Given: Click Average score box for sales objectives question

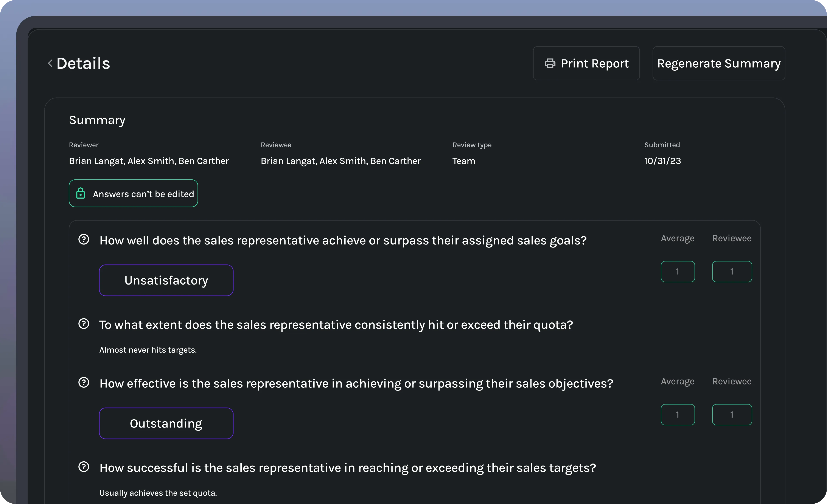Looking at the screenshot, I should (x=678, y=415).
